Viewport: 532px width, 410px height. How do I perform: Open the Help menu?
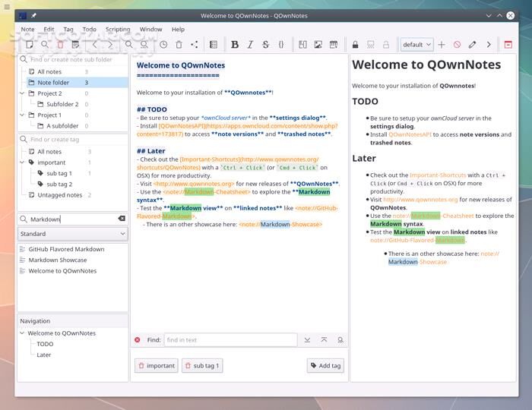178,29
